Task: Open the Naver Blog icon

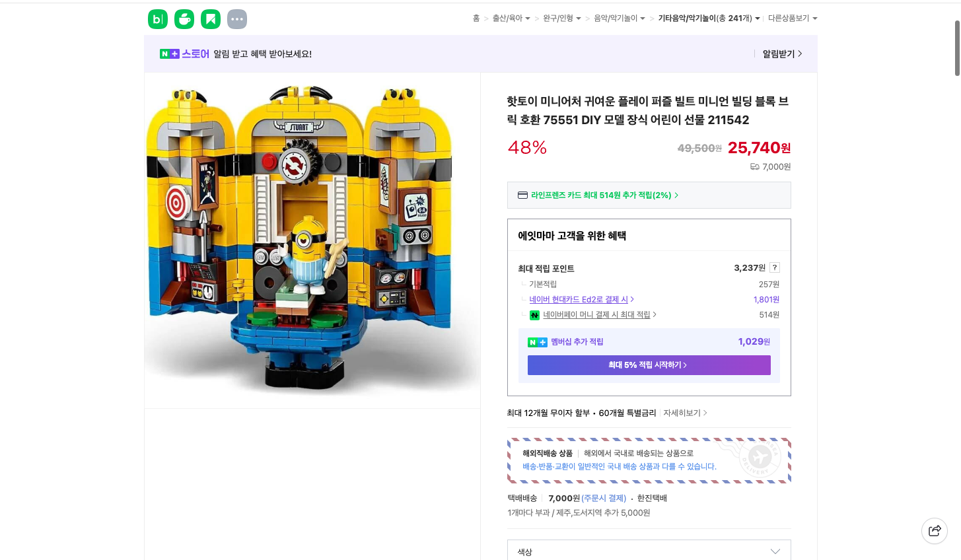Action: (158, 18)
